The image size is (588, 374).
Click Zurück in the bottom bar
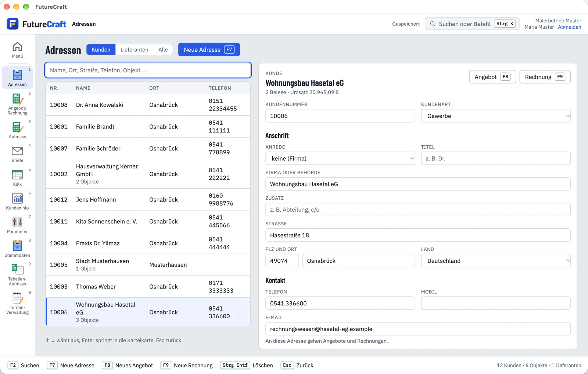click(297, 365)
